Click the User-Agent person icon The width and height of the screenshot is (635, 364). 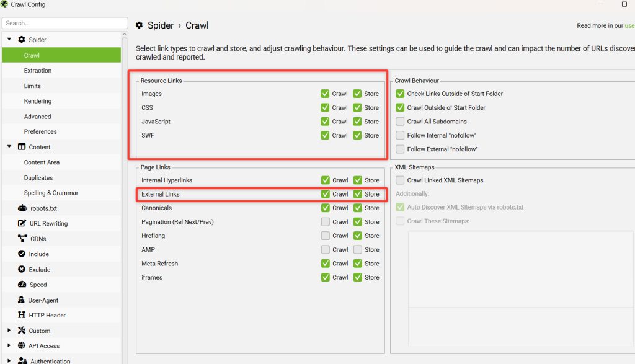pyautogui.click(x=21, y=300)
